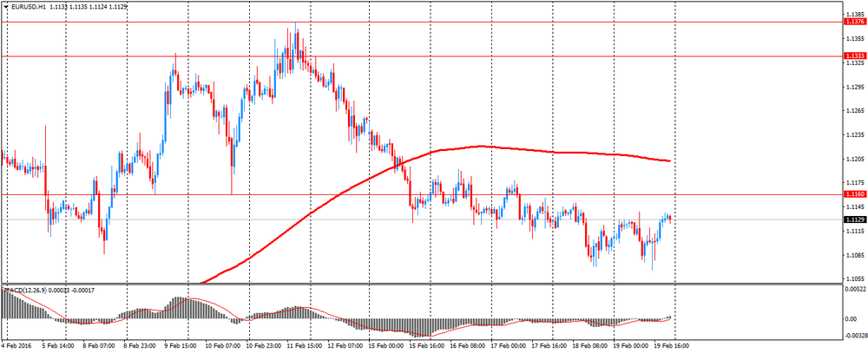Click the 4 Feb 2016 date label
868x353 pixels.
(16, 346)
